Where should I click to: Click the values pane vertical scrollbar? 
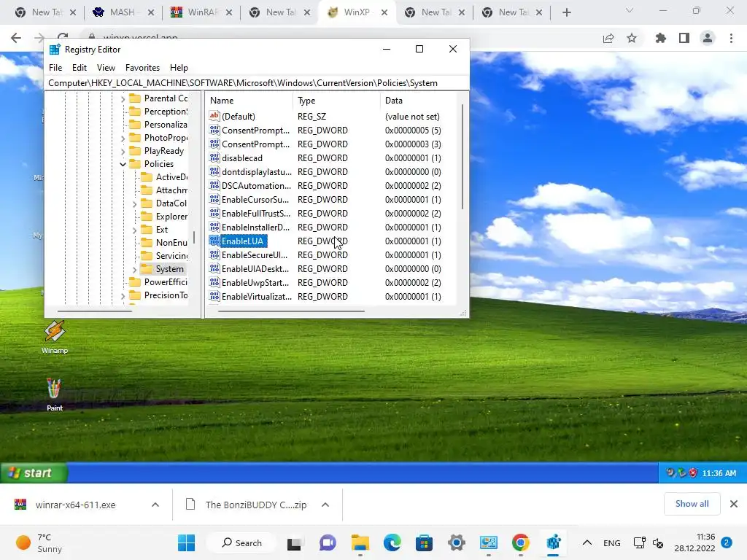(462, 156)
